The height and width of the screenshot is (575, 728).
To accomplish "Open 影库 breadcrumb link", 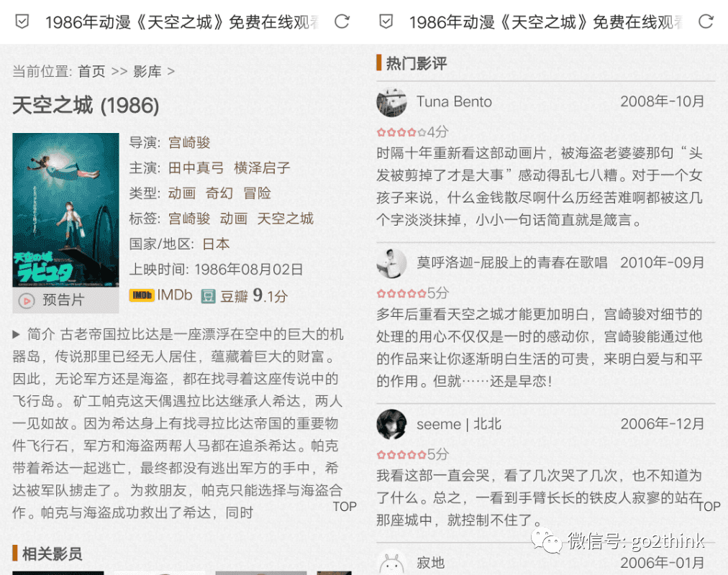I will click(147, 71).
